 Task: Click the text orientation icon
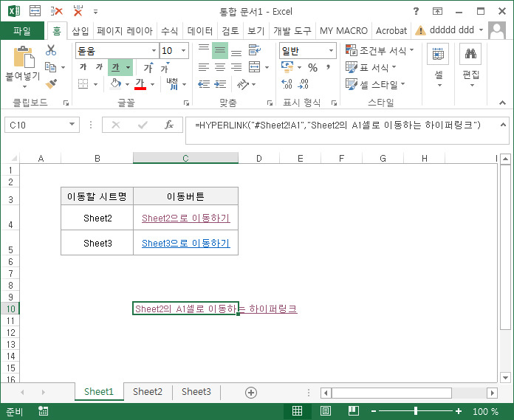point(243,84)
